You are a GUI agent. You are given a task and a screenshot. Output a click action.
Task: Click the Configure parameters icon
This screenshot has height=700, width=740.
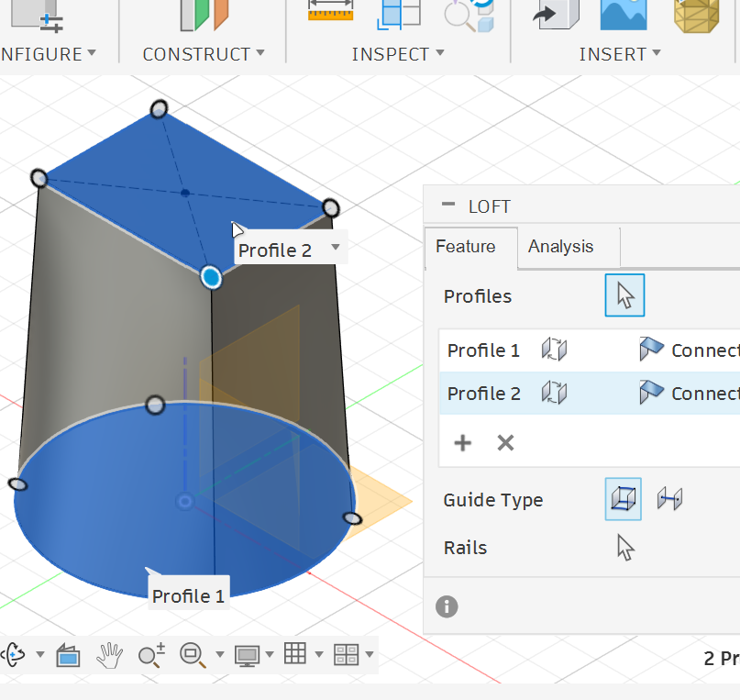pos(37,16)
